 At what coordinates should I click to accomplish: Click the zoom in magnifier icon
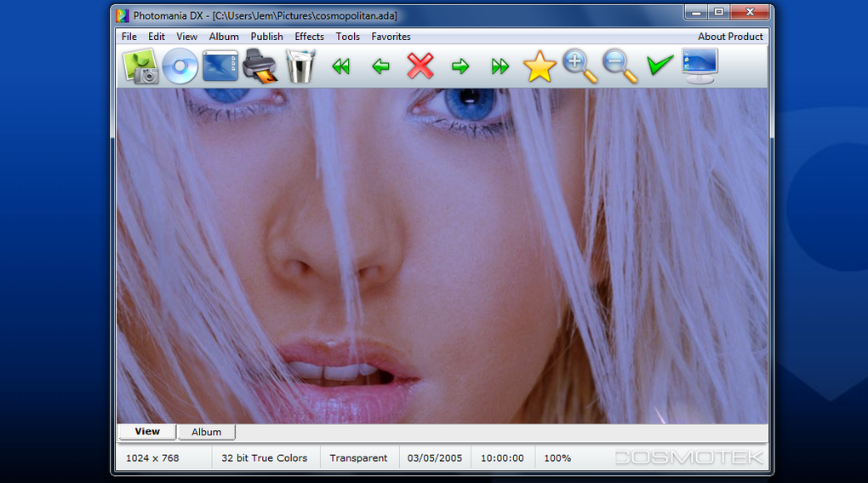[x=580, y=66]
